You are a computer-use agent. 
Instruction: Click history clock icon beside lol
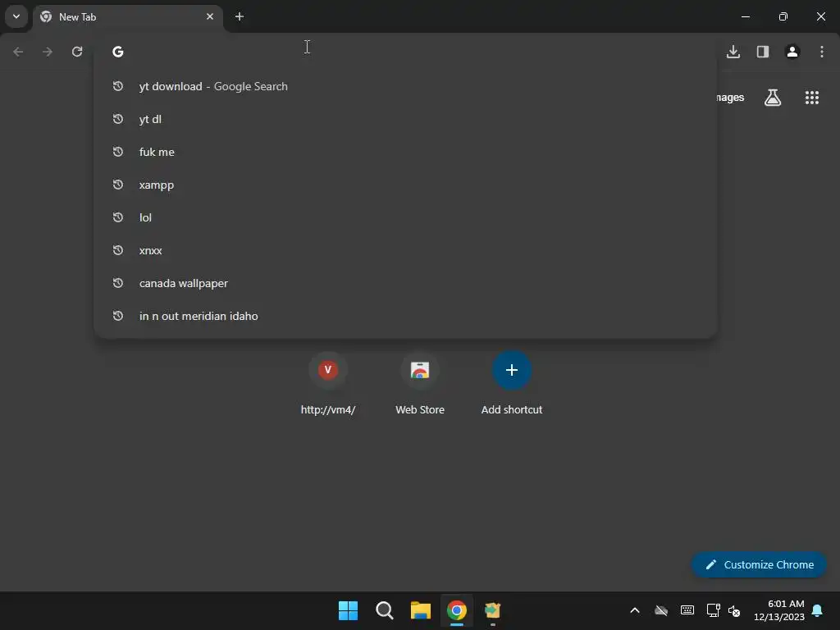118,217
